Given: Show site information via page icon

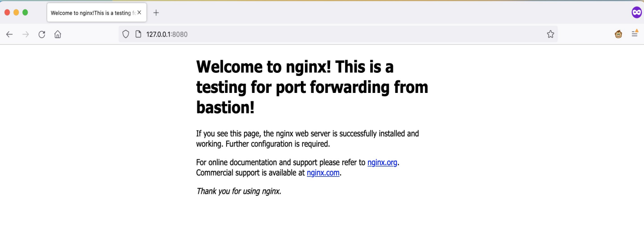Looking at the screenshot, I should pos(138,35).
